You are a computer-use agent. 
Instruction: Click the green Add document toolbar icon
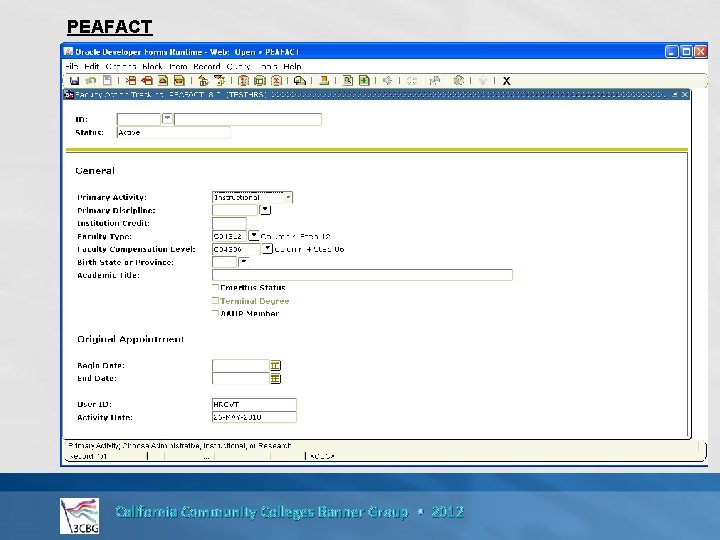tap(364, 81)
